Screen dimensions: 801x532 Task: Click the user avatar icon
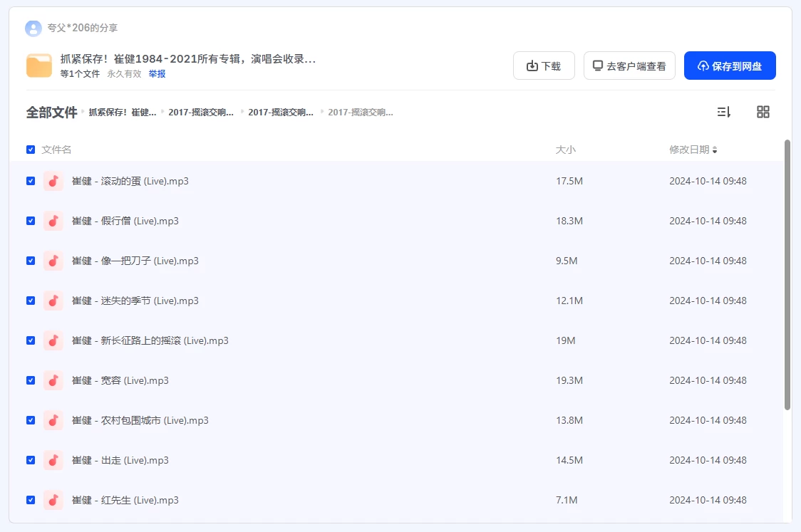[33, 28]
